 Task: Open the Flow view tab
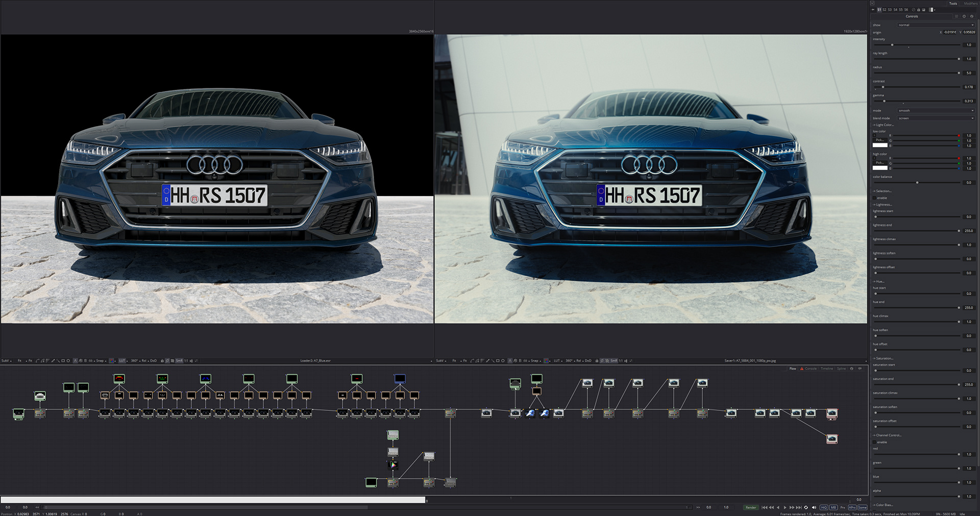pyautogui.click(x=793, y=368)
